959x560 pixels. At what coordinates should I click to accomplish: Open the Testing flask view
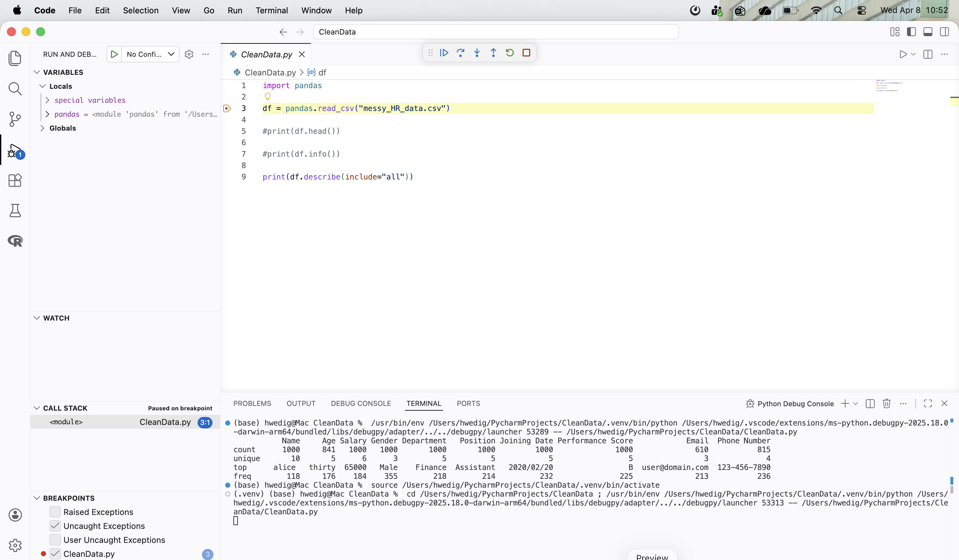tap(15, 210)
